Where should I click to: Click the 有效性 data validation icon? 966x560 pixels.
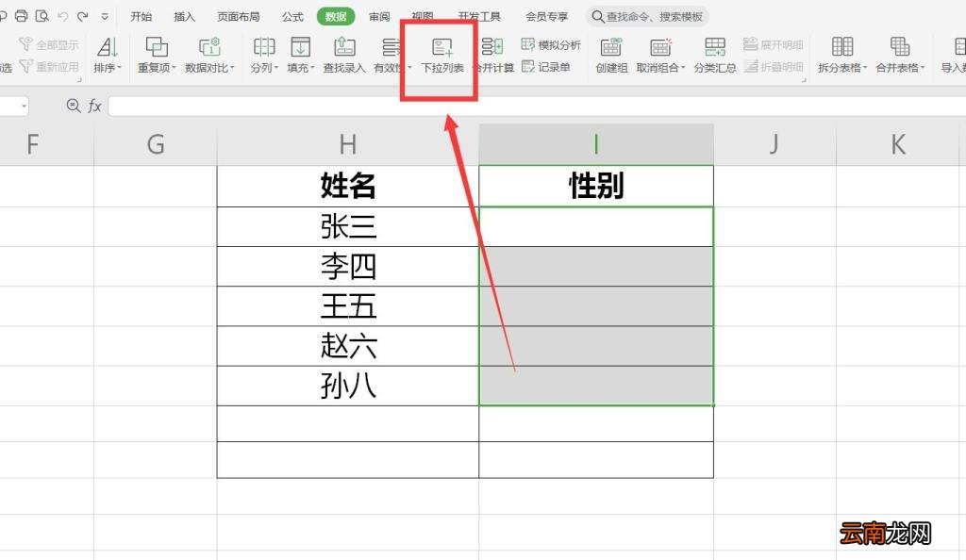(391, 47)
